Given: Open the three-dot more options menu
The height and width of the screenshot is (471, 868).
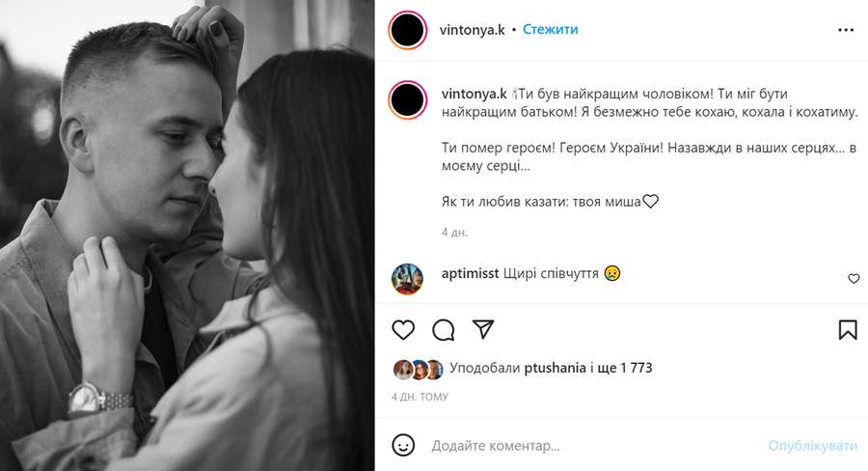Looking at the screenshot, I should tap(846, 30).
